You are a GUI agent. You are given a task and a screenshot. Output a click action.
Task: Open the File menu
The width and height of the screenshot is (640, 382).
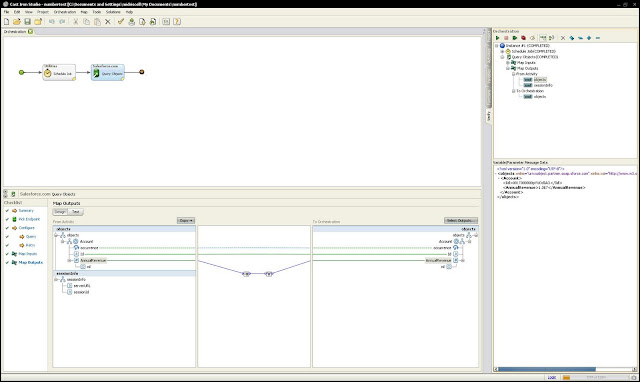tap(7, 12)
